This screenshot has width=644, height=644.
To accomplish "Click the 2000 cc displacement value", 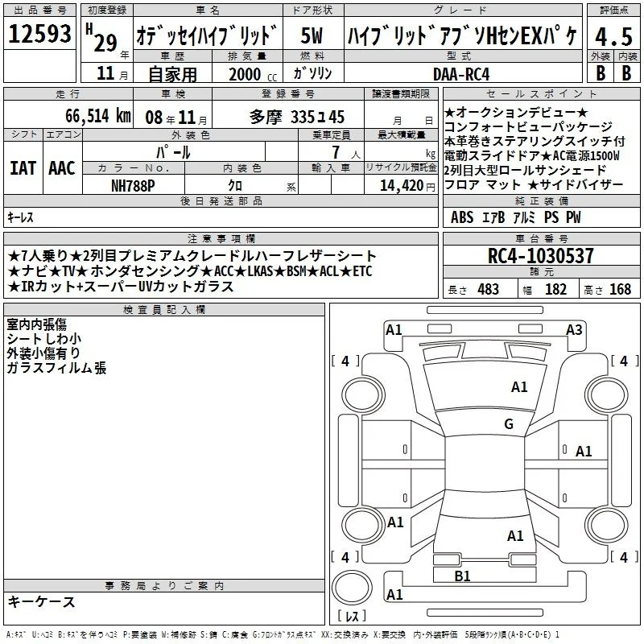I will pos(253,74).
